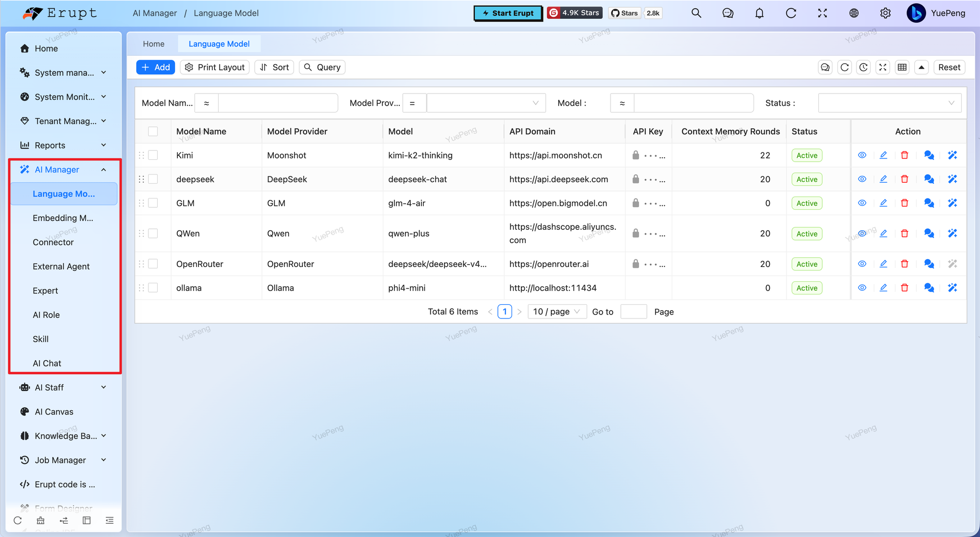Viewport: 980px width, 537px height.
Task: Click the table column settings icon
Action: [902, 68]
